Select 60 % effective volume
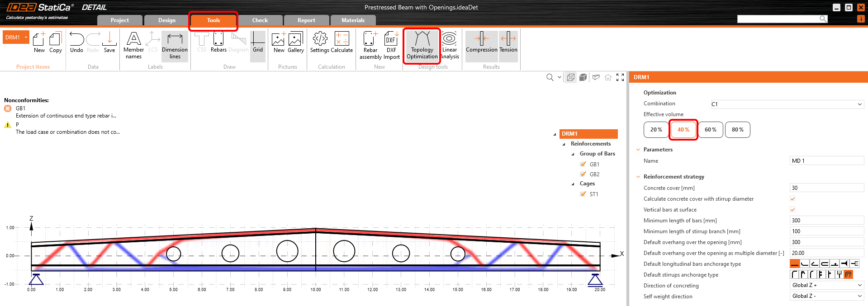Screen dimensions: 868x306 tap(710, 130)
